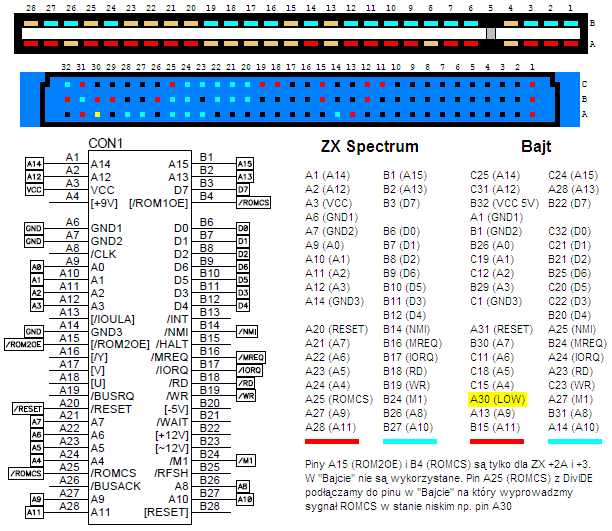Click the ZX Spectrum entry B24 (M1)
The height and width of the screenshot is (531, 612).
point(405,399)
